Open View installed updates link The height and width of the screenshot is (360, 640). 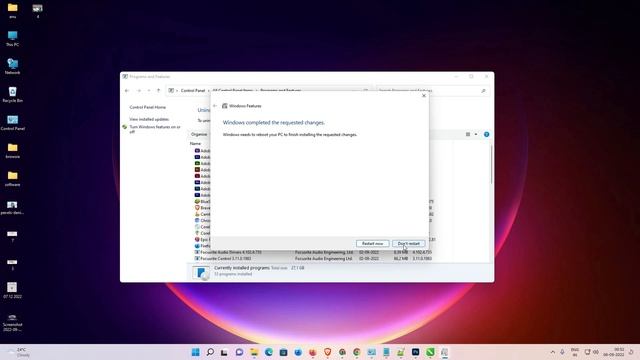(x=149, y=119)
